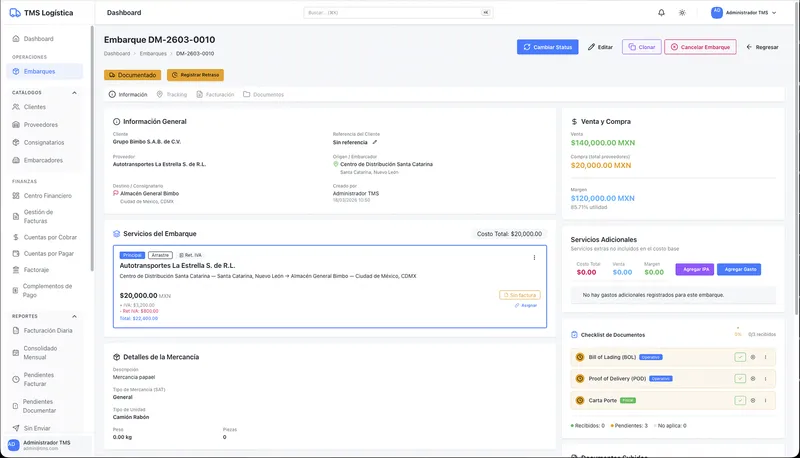Switch to the Tracking tab
The height and width of the screenshot is (458, 800).
click(x=171, y=94)
